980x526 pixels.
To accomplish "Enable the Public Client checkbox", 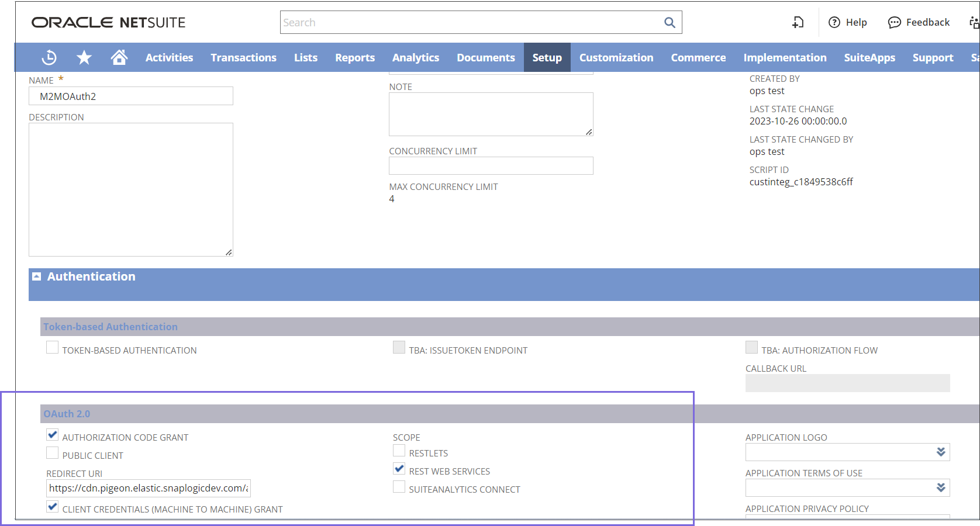I will coord(52,452).
